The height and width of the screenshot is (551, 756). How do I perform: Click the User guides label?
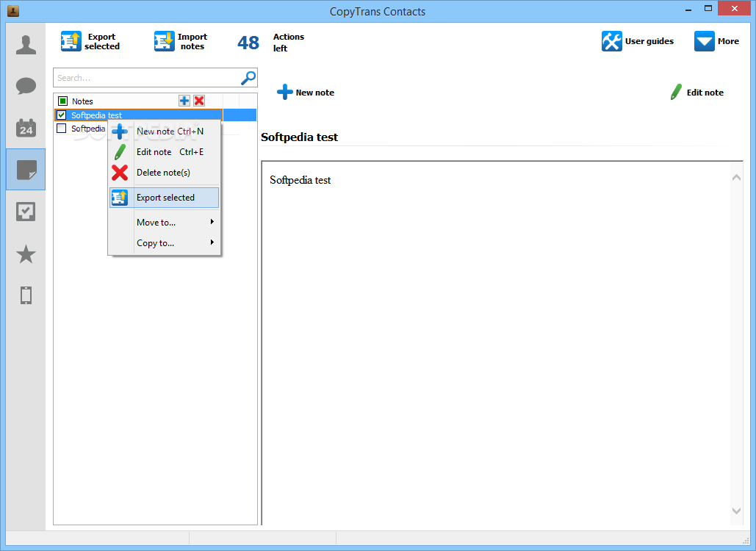coord(649,41)
